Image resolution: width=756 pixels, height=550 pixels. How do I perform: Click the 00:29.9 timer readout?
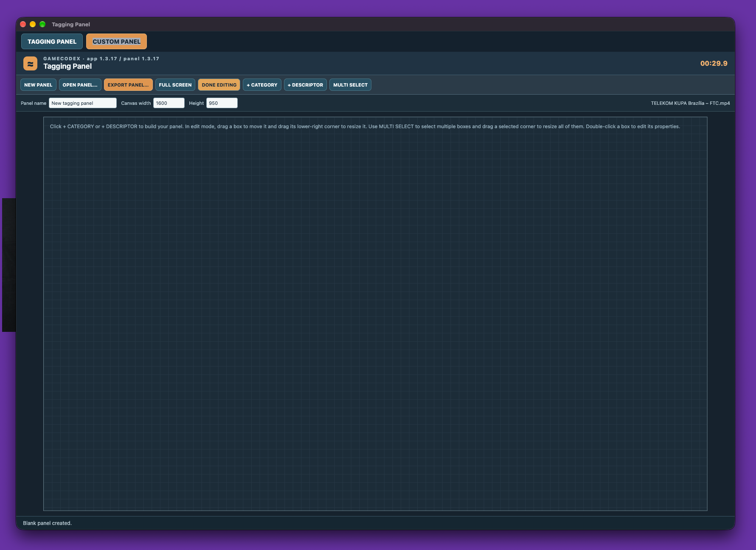point(714,64)
